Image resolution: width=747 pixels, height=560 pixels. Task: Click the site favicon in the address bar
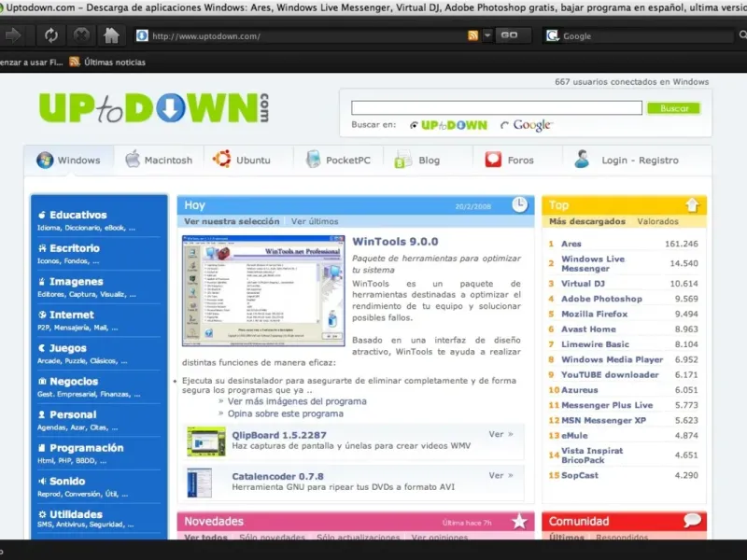(142, 35)
